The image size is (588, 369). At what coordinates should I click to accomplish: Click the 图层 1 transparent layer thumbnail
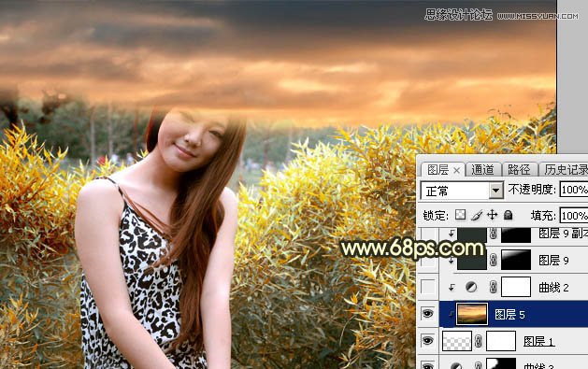(x=457, y=341)
